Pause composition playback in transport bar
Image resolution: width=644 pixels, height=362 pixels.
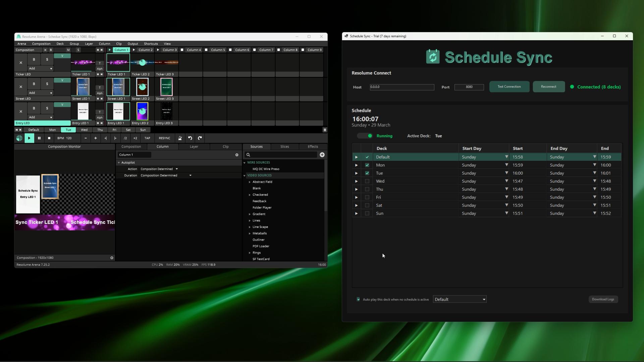[x=39, y=138]
